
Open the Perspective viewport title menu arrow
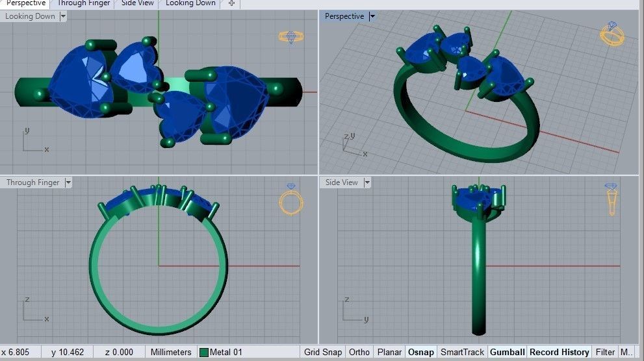[372, 16]
